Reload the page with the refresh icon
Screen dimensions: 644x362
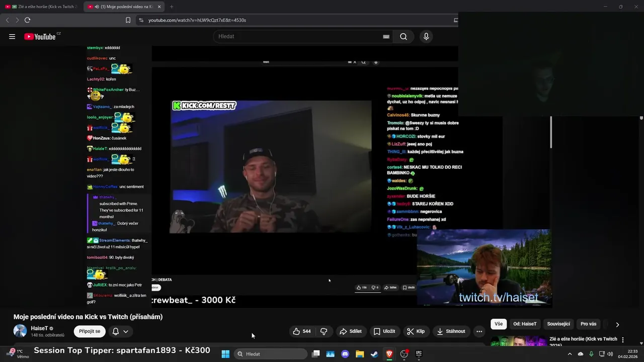pos(27,20)
